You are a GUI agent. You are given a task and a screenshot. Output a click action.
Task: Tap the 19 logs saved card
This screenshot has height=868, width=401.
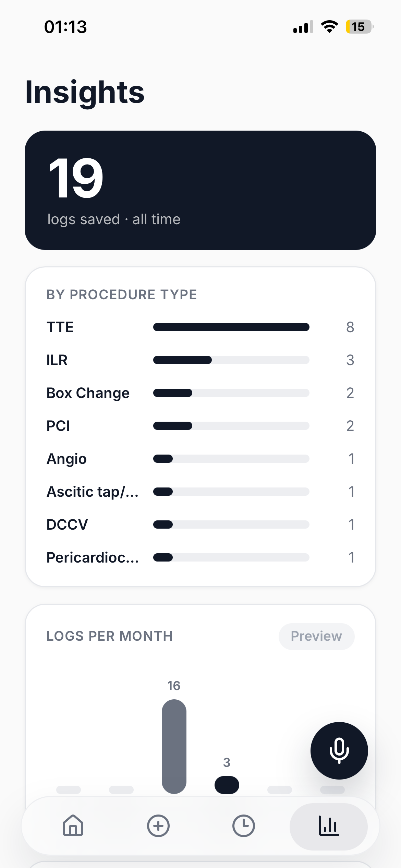pyautogui.click(x=200, y=190)
